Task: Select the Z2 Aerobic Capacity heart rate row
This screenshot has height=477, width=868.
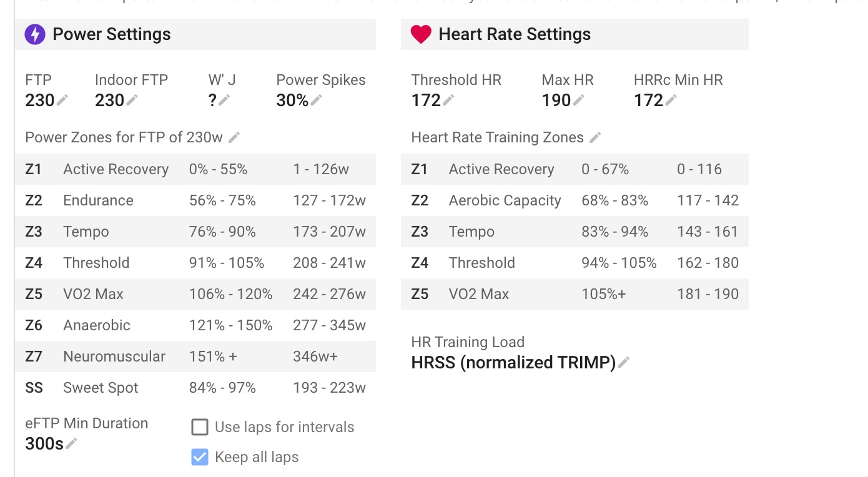Action: pyautogui.click(x=575, y=200)
